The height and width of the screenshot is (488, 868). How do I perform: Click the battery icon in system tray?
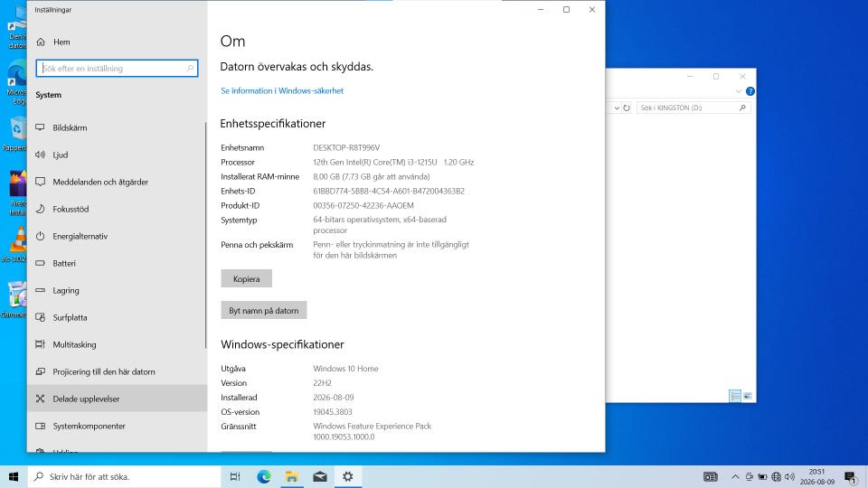coord(762,476)
